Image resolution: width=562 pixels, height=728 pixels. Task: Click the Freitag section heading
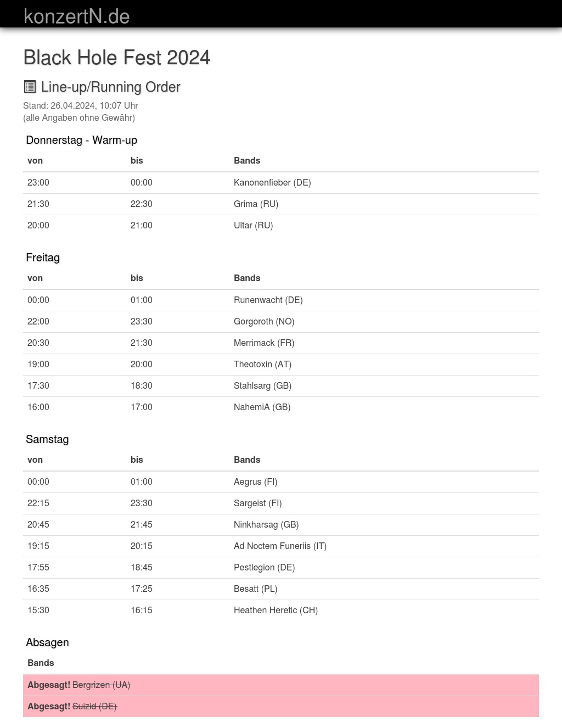pyautogui.click(x=43, y=257)
